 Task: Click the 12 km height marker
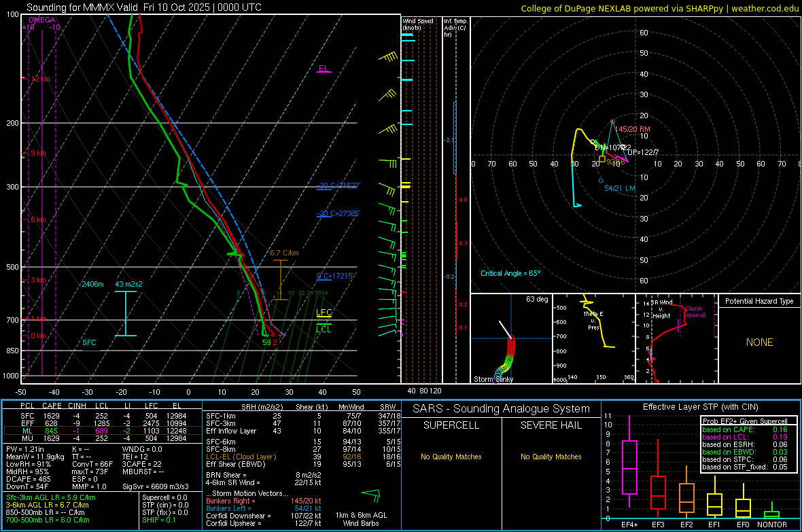(40, 79)
